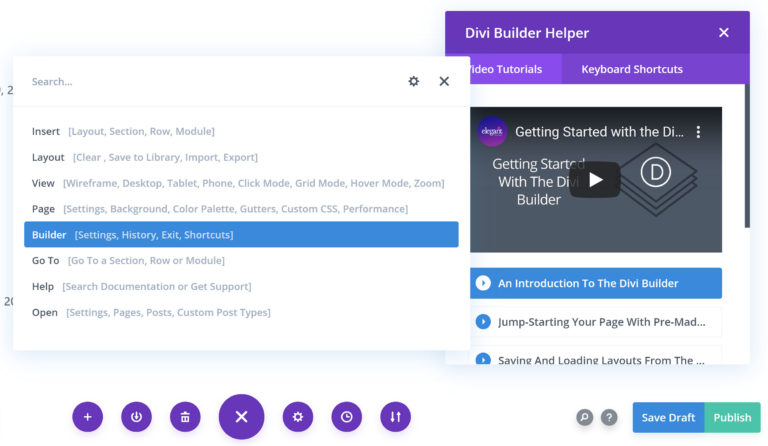This screenshot has width=768, height=446.
Task: Open help with the question mark button
Action: 609,417
